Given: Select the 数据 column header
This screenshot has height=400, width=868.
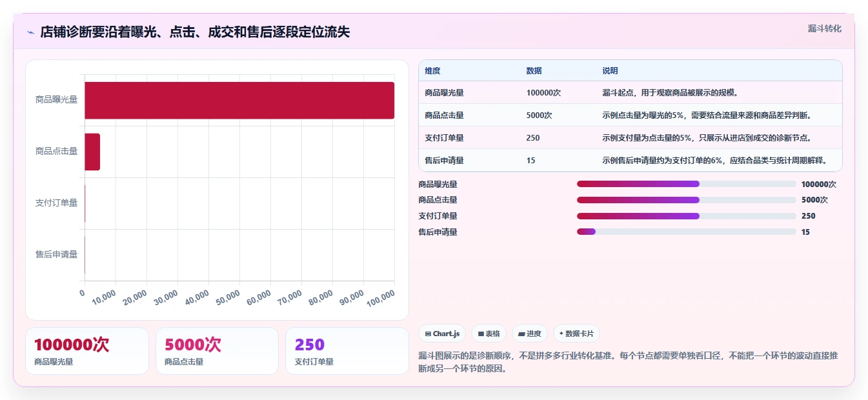Looking at the screenshot, I should pyautogui.click(x=534, y=70).
